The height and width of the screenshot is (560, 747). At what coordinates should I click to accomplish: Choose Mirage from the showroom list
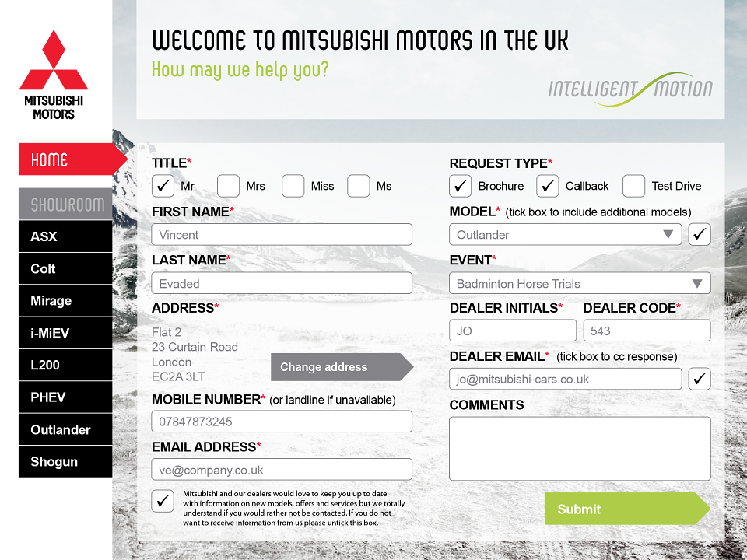[65, 300]
